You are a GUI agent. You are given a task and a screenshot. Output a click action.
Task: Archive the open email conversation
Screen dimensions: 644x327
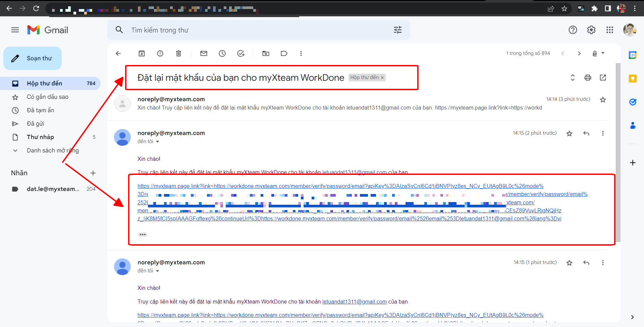[x=142, y=54]
